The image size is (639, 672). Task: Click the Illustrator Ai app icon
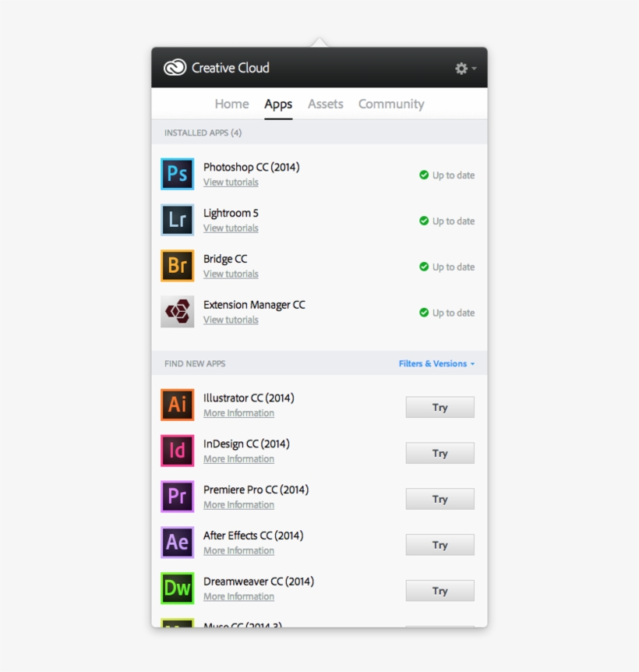click(x=178, y=405)
